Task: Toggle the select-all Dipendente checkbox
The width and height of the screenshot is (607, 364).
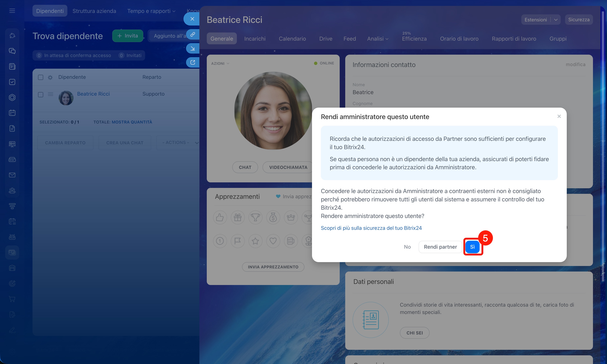Action: point(41,77)
